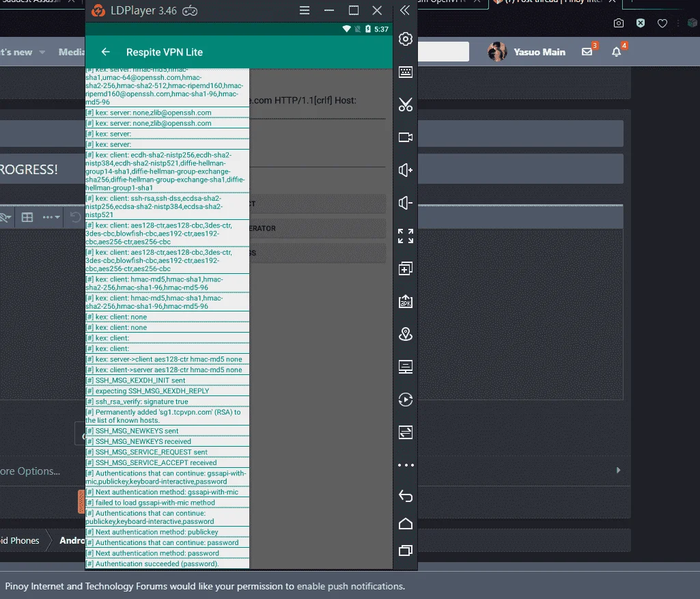Image resolution: width=700 pixels, height=599 pixels.
Task: Open Android Phones breadcrumb link
Action: 20,540
